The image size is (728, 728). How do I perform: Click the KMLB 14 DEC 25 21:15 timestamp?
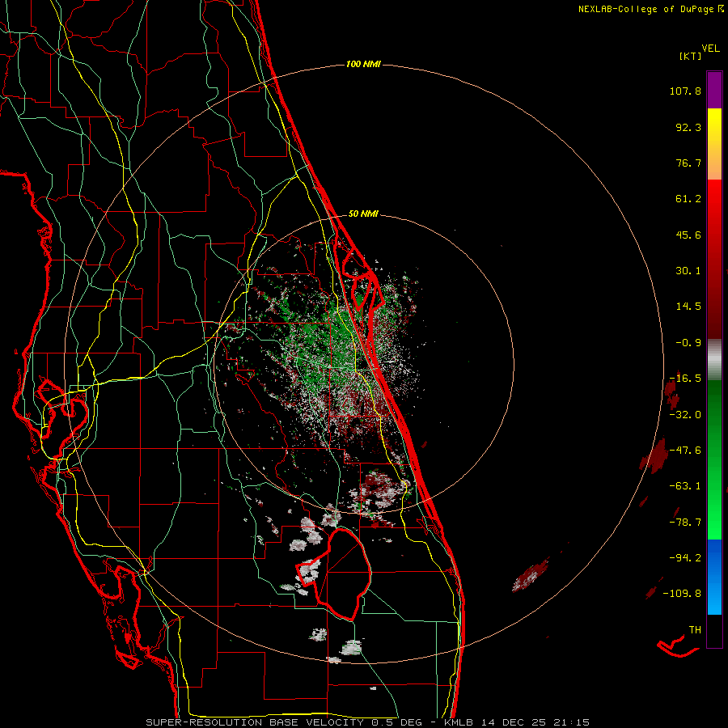click(x=517, y=722)
